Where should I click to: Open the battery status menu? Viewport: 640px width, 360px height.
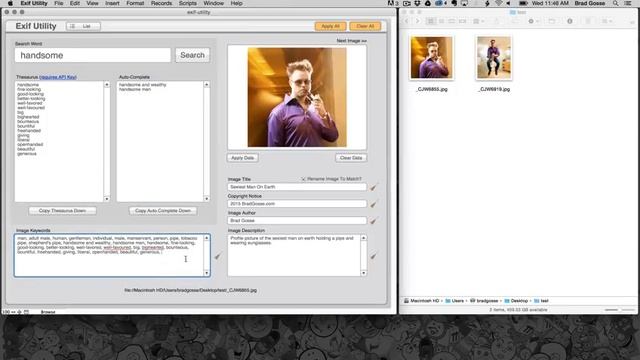pyautogui.click(x=523, y=3)
